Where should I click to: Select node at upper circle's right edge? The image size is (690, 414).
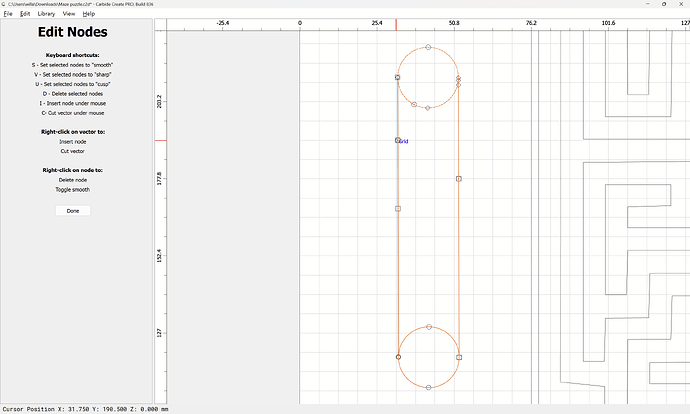tap(459, 78)
